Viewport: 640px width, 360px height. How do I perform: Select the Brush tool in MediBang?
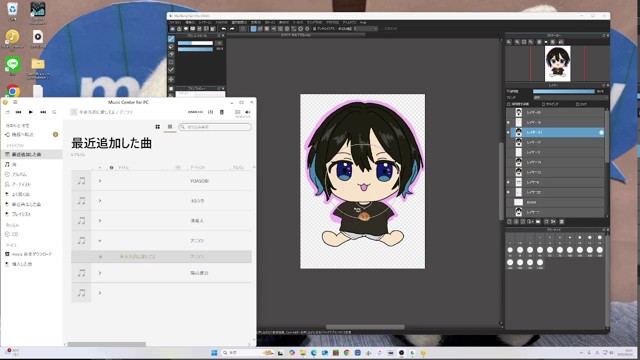[x=171, y=39]
